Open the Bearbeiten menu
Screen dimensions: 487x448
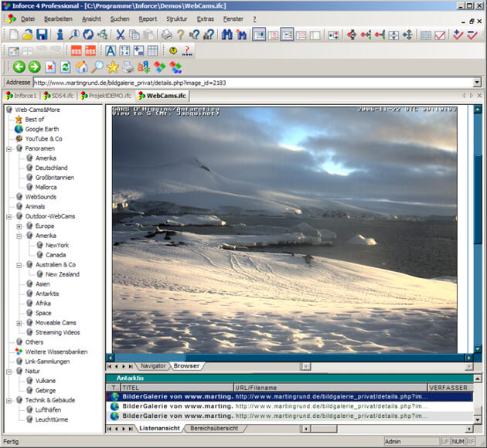point(59,19)
